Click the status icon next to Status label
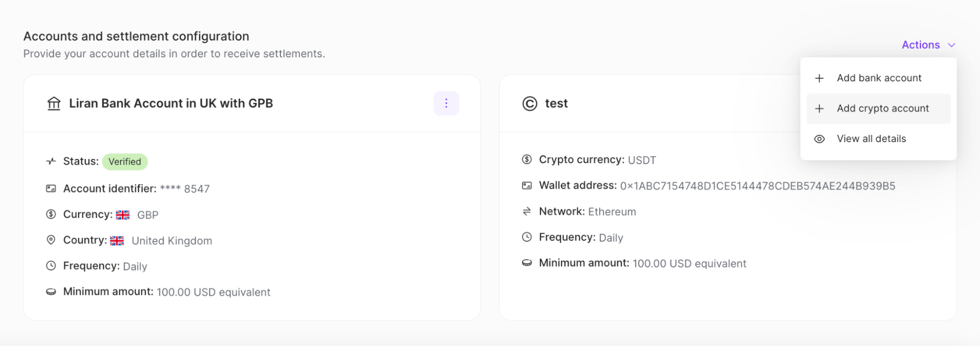 [x=50, y=161]
